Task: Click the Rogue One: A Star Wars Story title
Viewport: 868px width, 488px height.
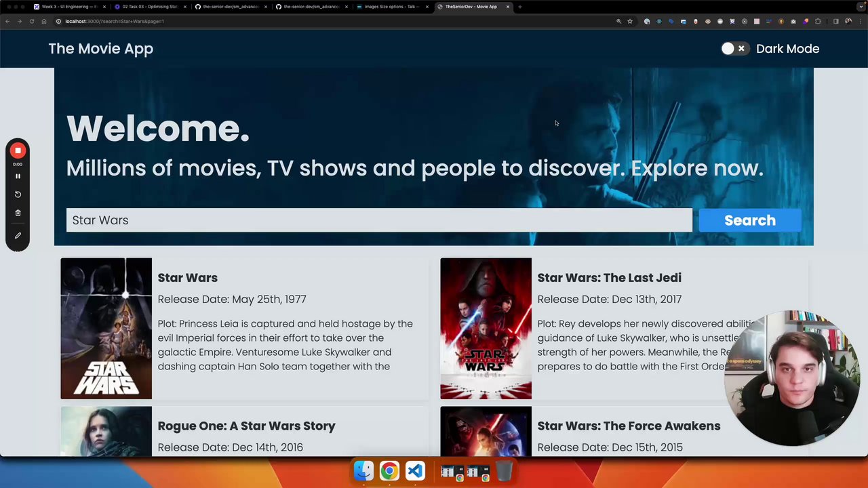Action: [x=247, y=426]
